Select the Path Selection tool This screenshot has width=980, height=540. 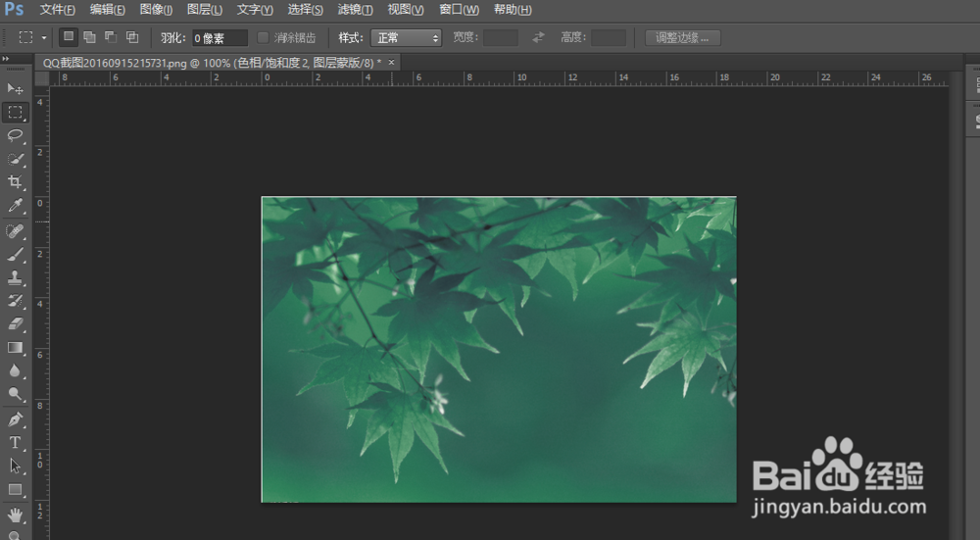point(15,466)
